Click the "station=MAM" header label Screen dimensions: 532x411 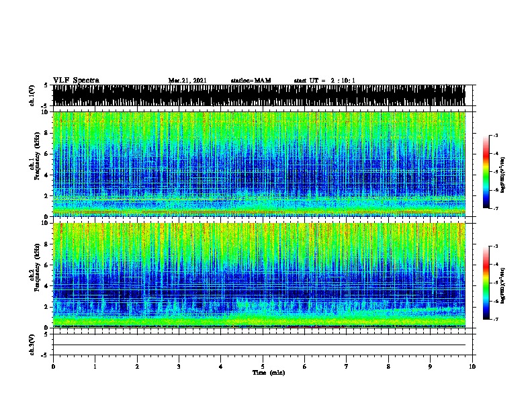[251, 81]
